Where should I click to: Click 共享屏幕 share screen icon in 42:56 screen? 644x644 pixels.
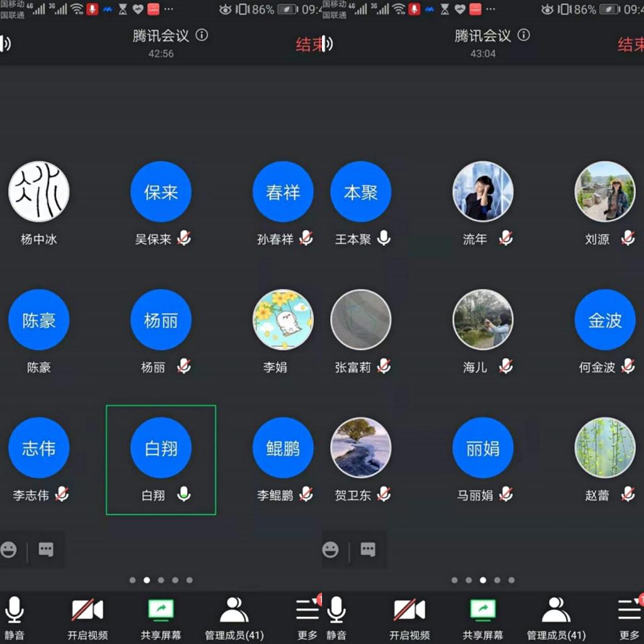coord(161,609)
